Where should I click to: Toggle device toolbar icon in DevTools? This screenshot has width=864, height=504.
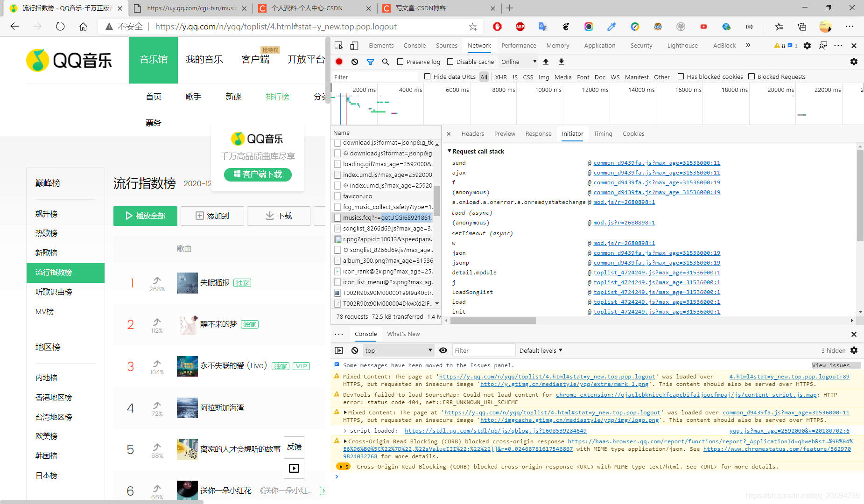click(354, 45)
